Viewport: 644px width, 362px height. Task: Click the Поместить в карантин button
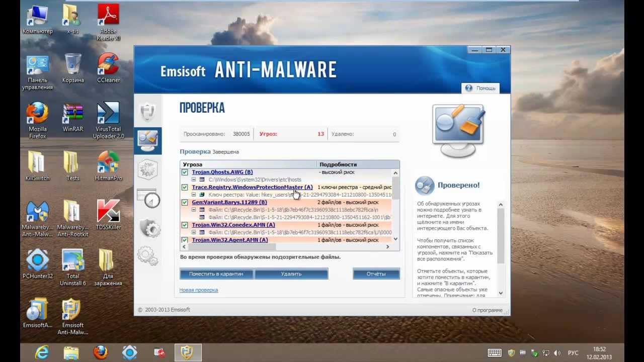216,274
